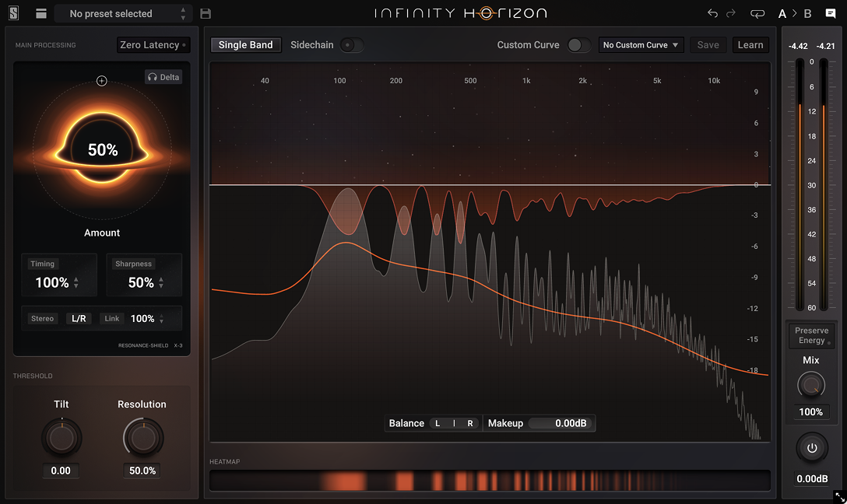Click the power bypass icon

tap(811, 448)
